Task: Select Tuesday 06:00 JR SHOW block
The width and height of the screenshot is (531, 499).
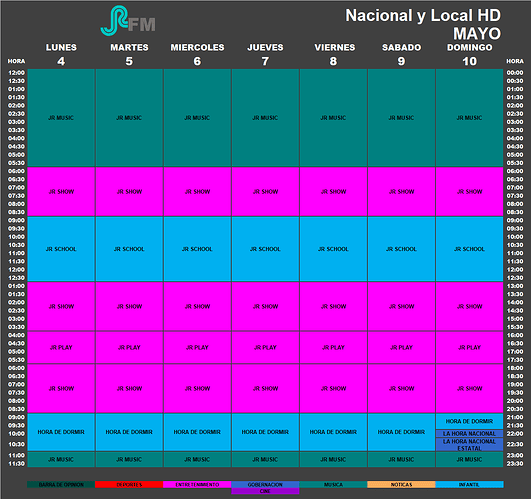Action: pyautogui.click(x=129, y=192)
